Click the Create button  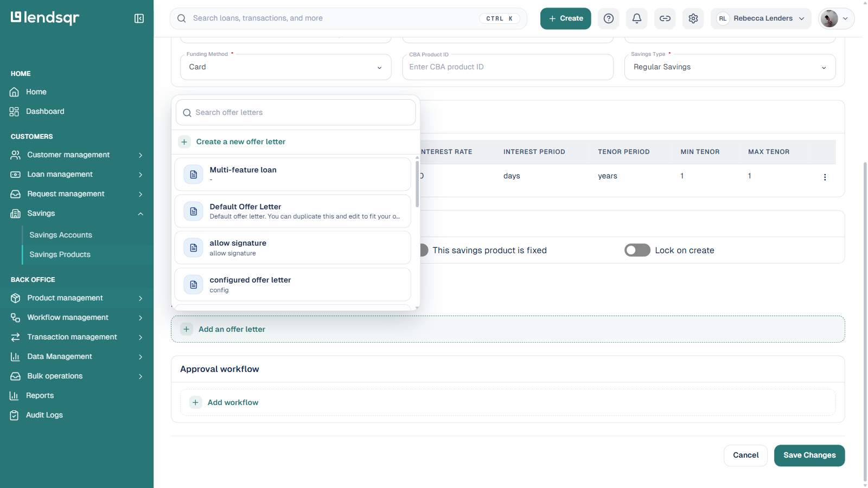coord(565,18)
